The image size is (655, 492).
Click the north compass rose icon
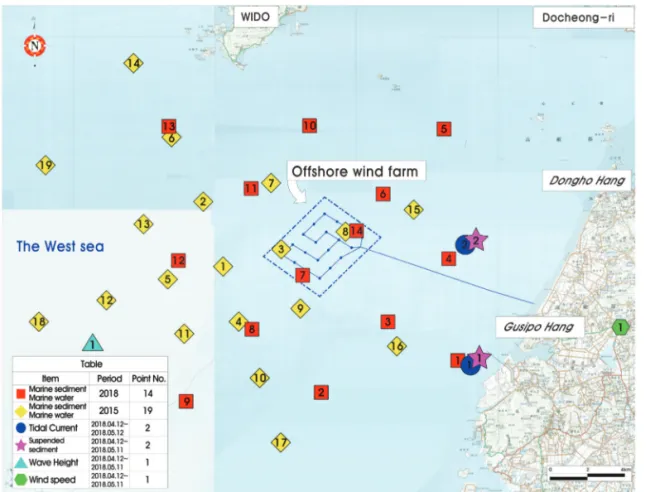click(x=35, y=45)
